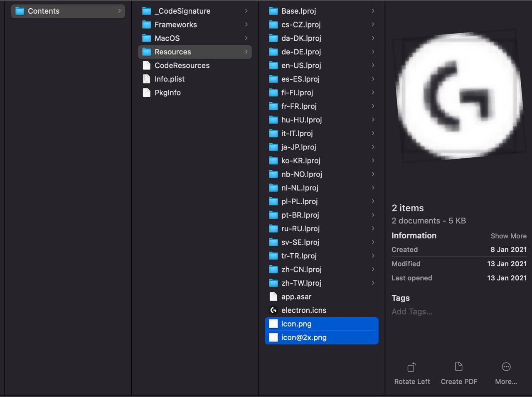Click the CodeResources document icon
Image resolution: width=532 pixels, height=397 pixels.
pos(146,66)
